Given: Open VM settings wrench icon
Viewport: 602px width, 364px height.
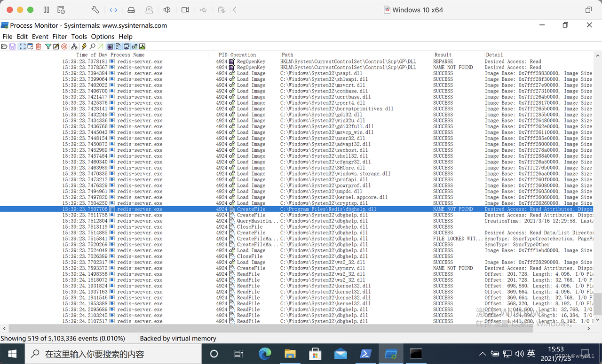Looking at the screenshot, I should [95, 10].
